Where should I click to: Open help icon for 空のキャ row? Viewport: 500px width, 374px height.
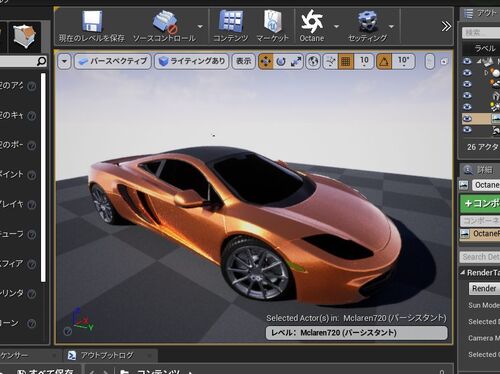[31, 116]
